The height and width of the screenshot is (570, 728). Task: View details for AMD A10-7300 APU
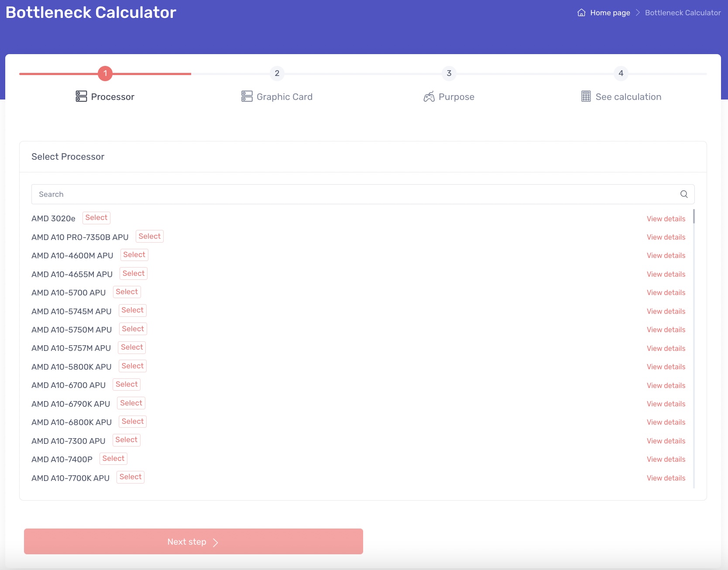[666, 441]
